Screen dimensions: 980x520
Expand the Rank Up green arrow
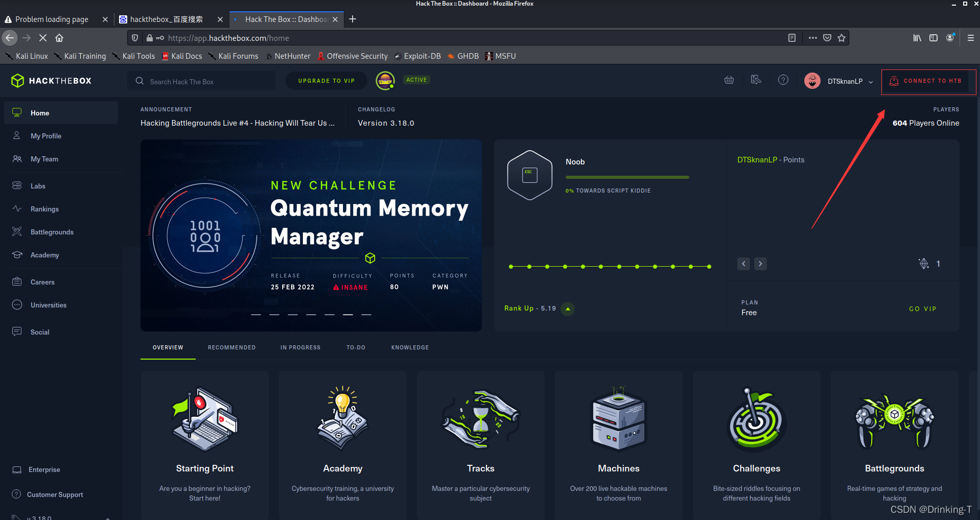pyautogui.click(x=568, y=309)
